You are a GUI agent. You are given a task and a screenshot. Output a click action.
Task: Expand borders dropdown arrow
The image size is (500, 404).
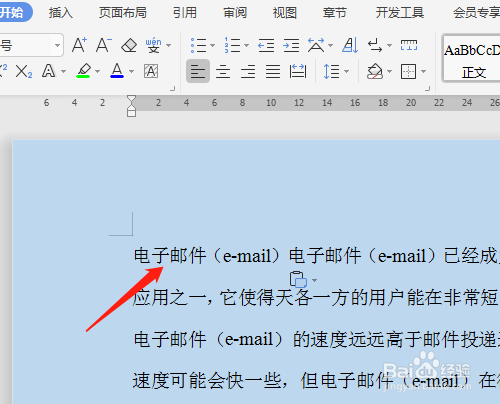tap(423, 71)
